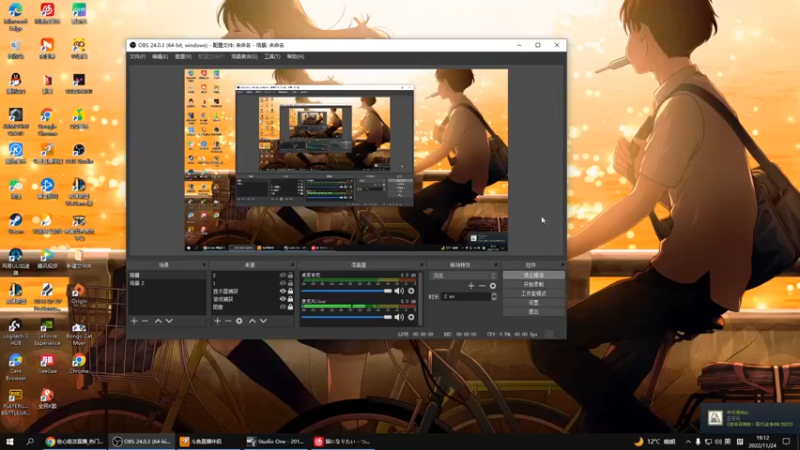Move scene down in Scenes panel
The height and width of the screenshot is (450, 800).
coord(169,321)
